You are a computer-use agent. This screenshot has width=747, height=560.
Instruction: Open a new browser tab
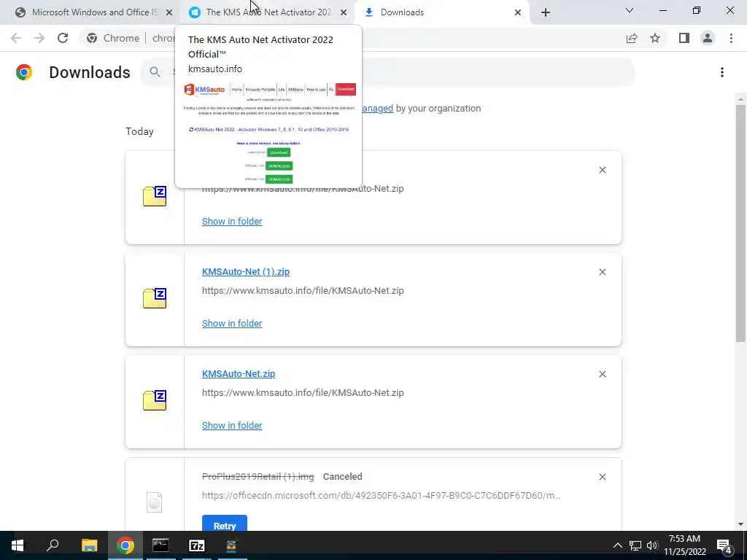[546, 13]
